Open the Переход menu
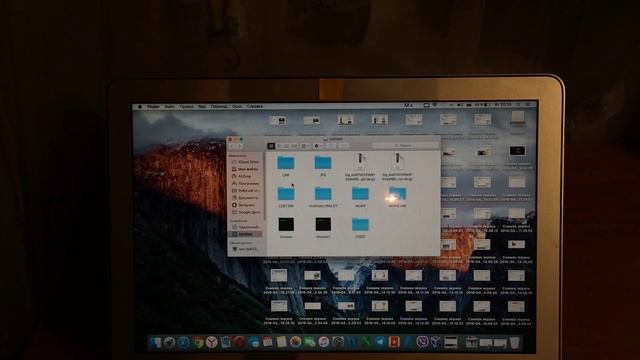 (x=219, y=107)
